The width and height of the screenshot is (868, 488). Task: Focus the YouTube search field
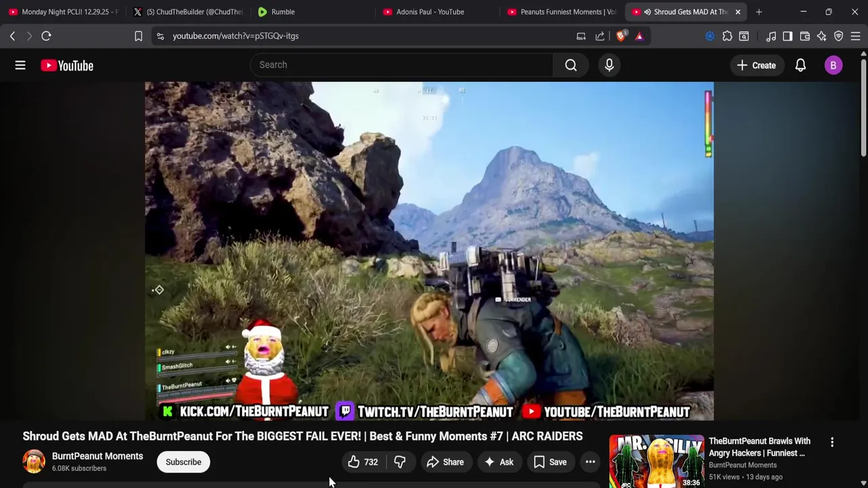(x=401, y=65)
